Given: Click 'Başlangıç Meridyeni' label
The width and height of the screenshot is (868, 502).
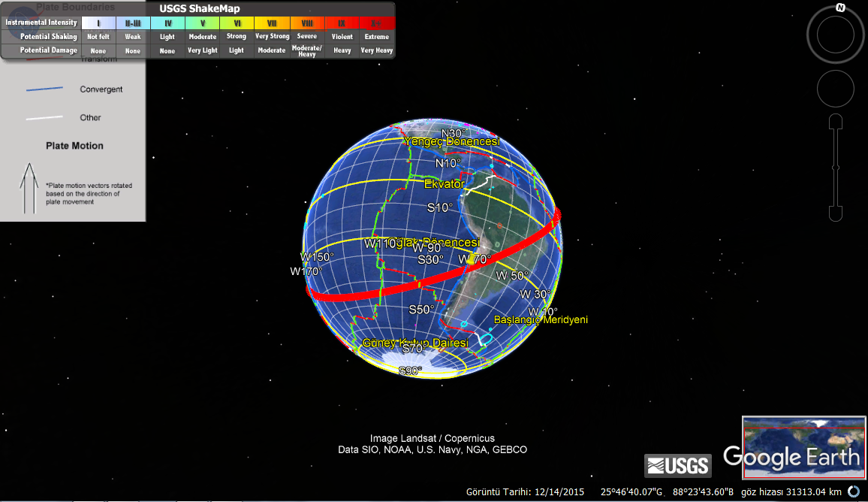Looking at the screenshot, I should pyautogui.click(x=541, y=319).
